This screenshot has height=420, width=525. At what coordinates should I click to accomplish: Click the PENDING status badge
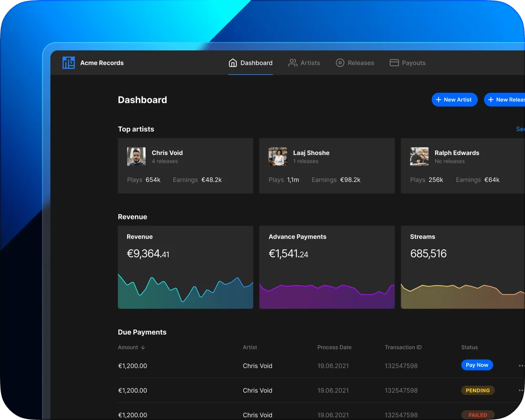(478, 391)
